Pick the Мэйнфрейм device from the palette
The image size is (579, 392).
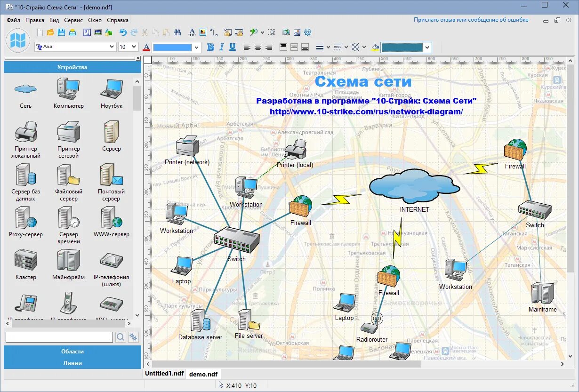tap(69, 264)
